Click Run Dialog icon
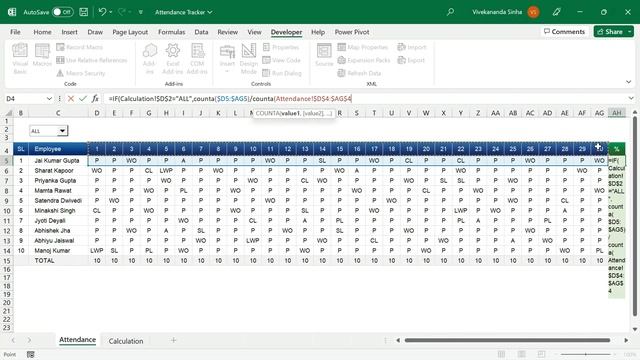 click(267, 73)
